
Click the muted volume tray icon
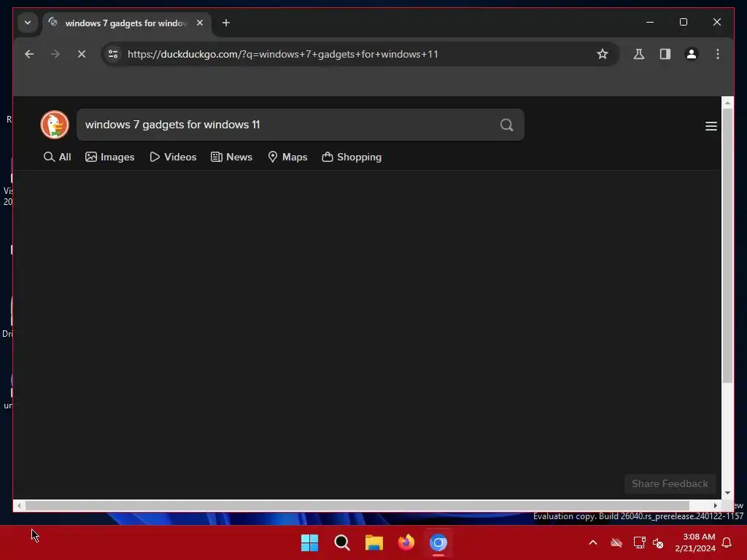pyautogui.click(x=658, y=542)
